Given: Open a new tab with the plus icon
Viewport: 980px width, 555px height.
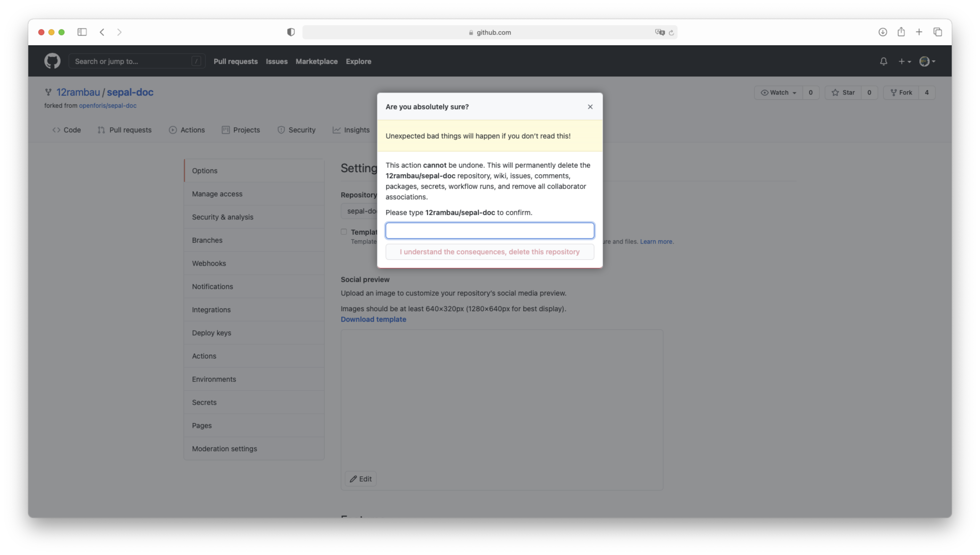Looking at the screenshot, I should (x=919, y=32).
